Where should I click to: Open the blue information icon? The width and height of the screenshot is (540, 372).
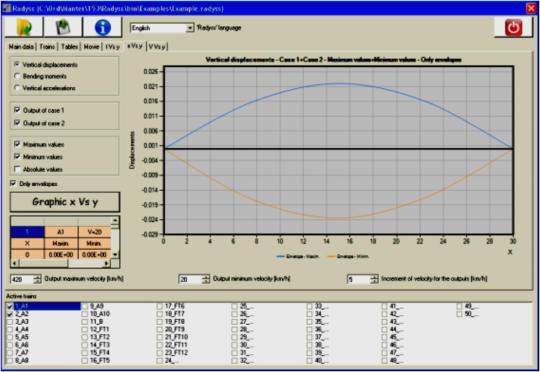coord(102,27)
